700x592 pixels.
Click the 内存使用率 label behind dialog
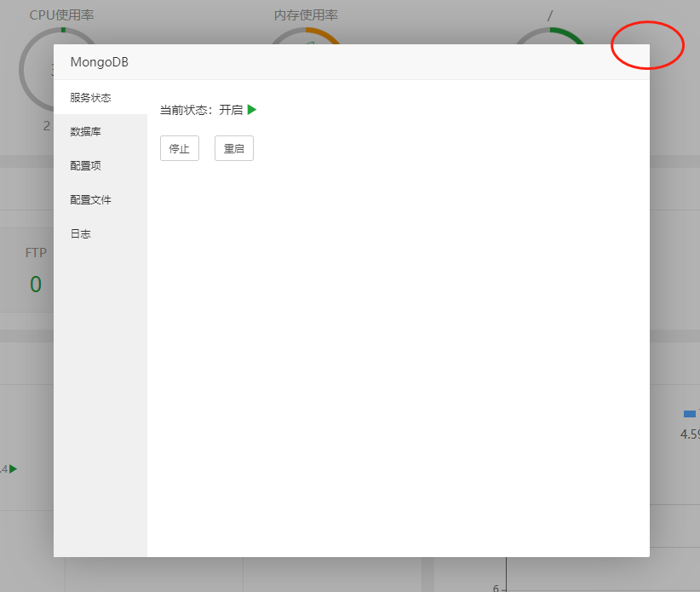pyautogui.click(x=306, y=15)
